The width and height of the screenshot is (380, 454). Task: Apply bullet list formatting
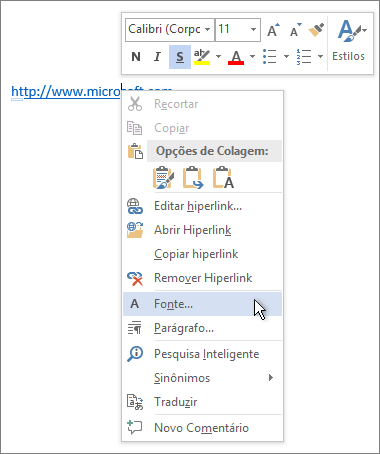(270, 57)
